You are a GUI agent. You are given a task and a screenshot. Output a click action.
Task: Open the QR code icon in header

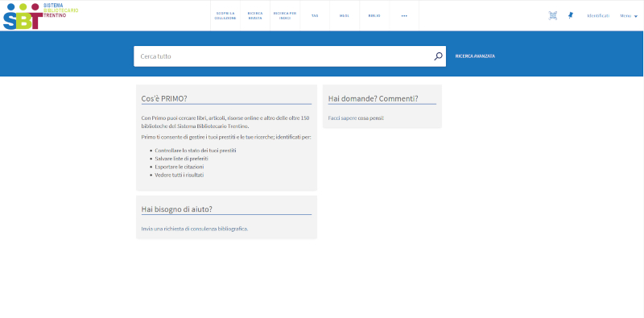pyautogui.click(x=553, y=15)
